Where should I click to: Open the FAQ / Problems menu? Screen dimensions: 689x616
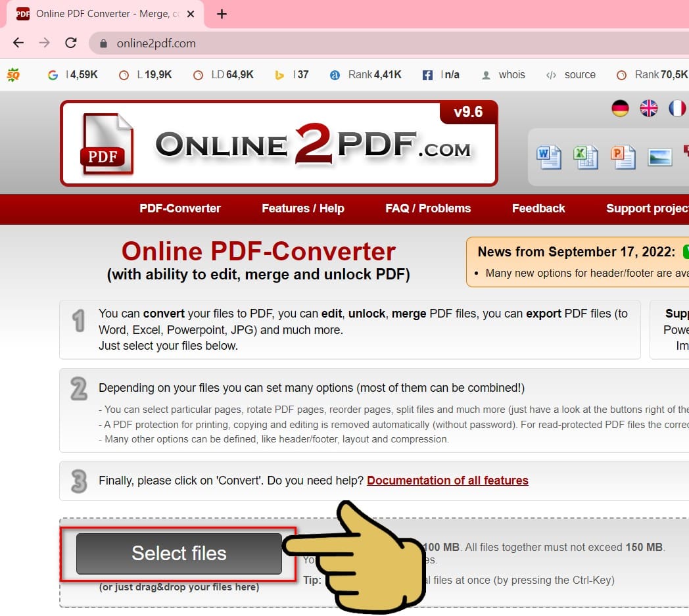click(428, 208)
